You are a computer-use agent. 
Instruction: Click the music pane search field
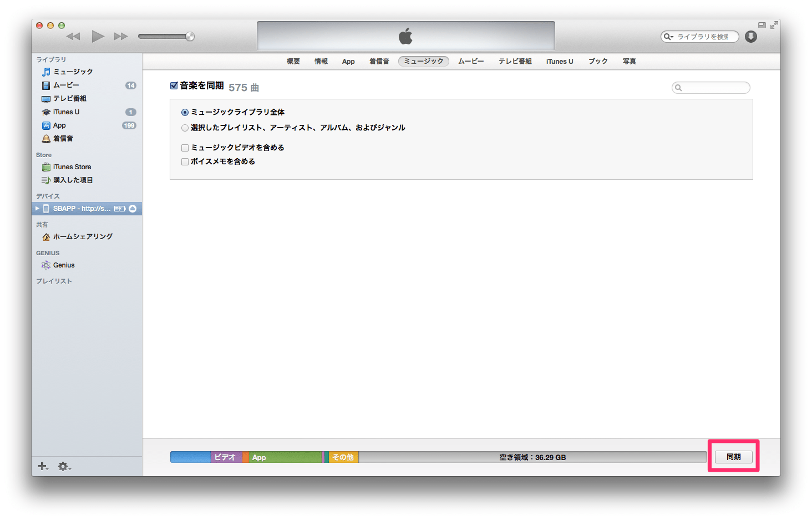711,88
